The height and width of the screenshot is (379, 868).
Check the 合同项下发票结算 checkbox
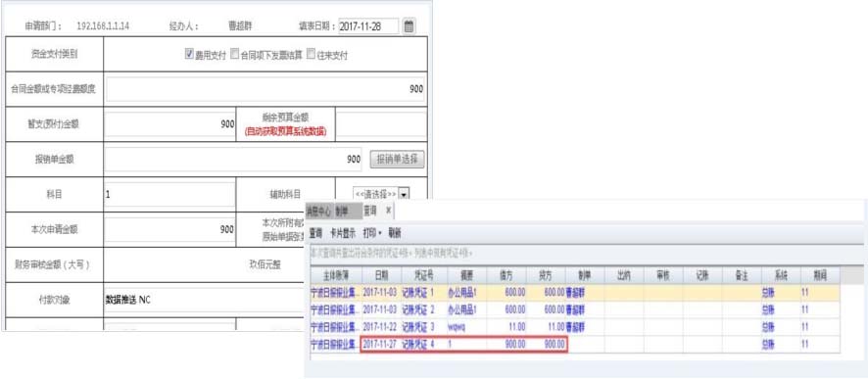point(234,54)
